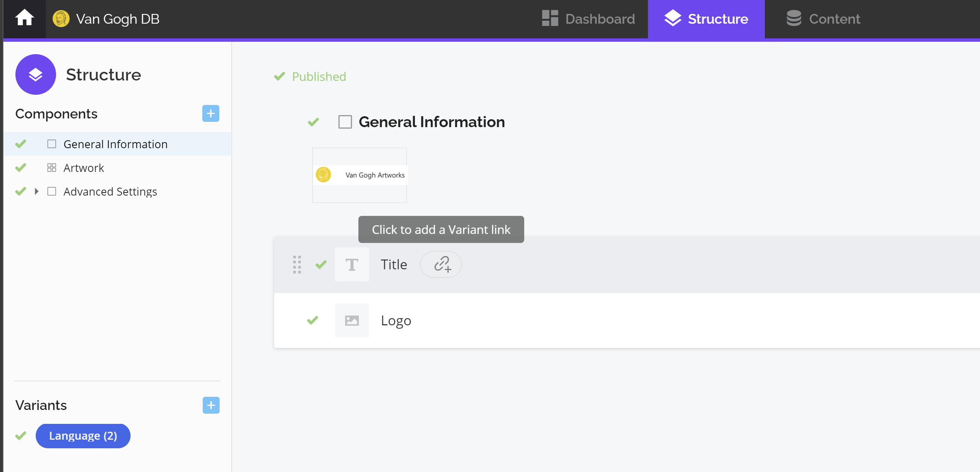This screenshot has width=980, height=472.
Task: Select the Artwork component in sidebar
Action: click(x=84, y=168)
